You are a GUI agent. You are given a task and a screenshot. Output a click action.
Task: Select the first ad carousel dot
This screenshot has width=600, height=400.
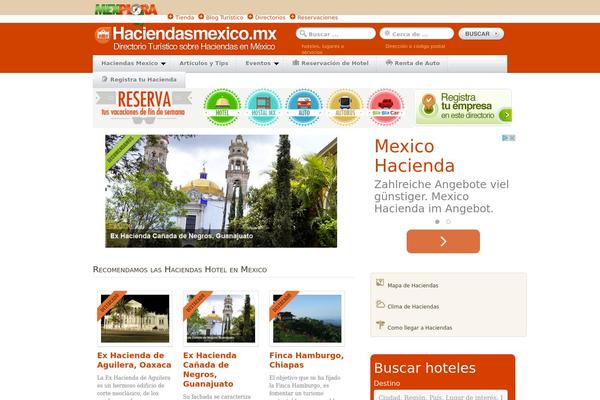pyautogui.click(x=437, y=222)
